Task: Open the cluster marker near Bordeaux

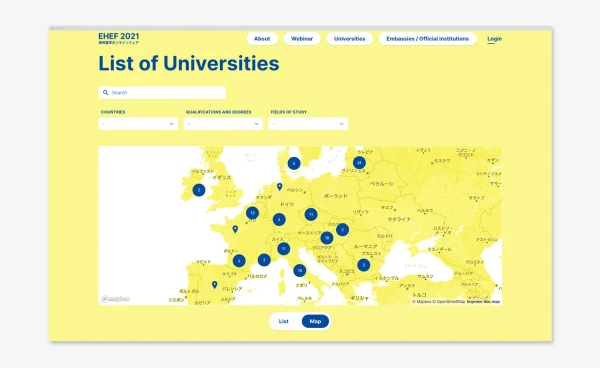Action: [x=239, y=261]
